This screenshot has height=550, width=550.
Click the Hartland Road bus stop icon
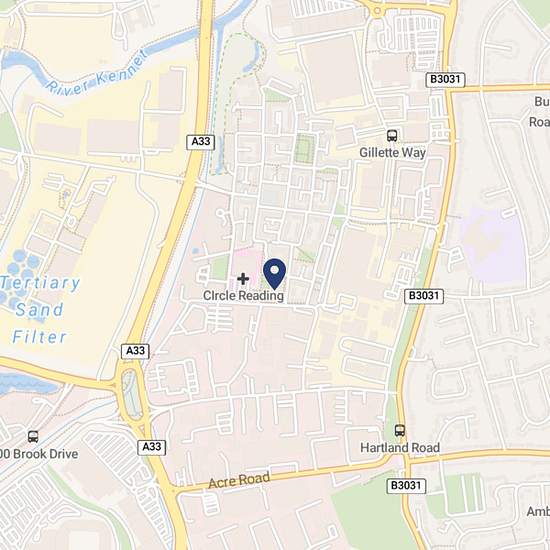coord(400,430)
